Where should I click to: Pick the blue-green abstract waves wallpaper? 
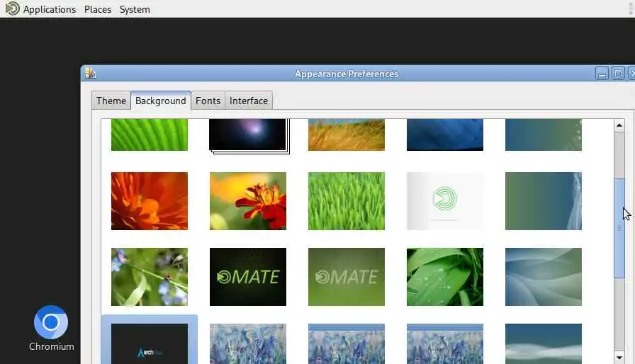544,277
